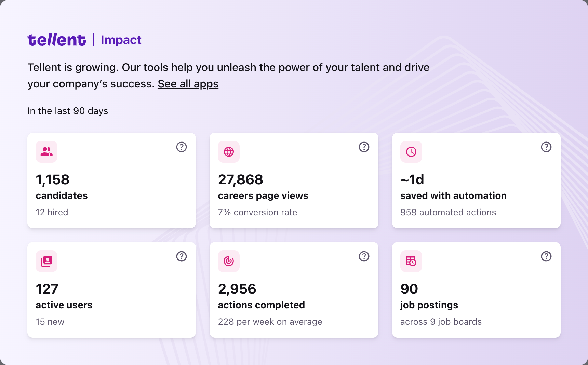Open help icon on active users card
This screenshot has height=365, width=588.
pos(182,256)
